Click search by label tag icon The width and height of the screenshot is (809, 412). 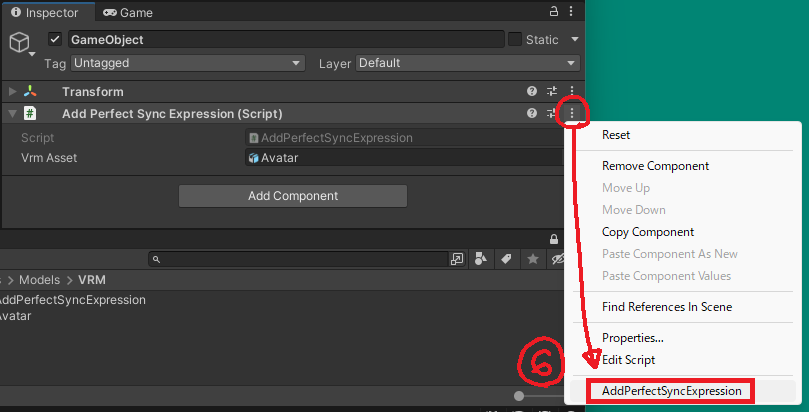pyautogui.click(x=507, y=259)
